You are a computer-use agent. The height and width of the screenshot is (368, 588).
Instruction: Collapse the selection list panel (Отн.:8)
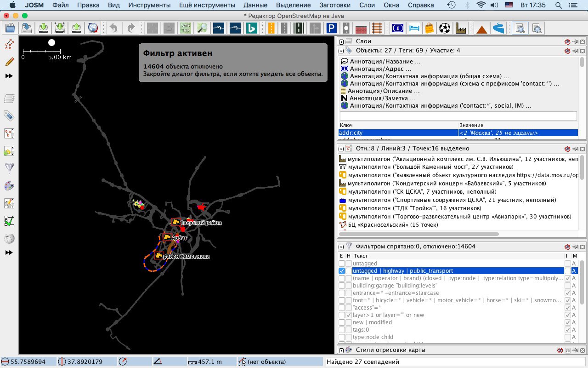point(341,149)
